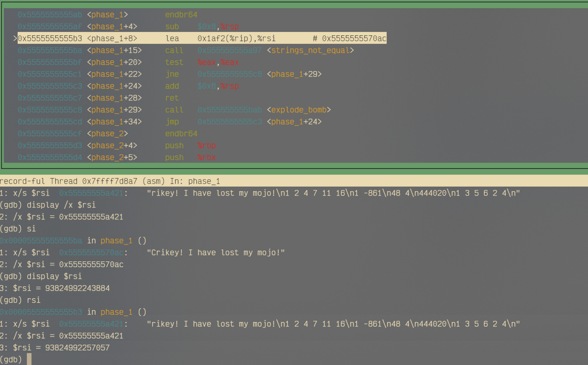Image resolution: width=588 pixels, height=365 pixels.
Task: Click the '(gdb) rsi' command line
Action: [x=20, y=300]
